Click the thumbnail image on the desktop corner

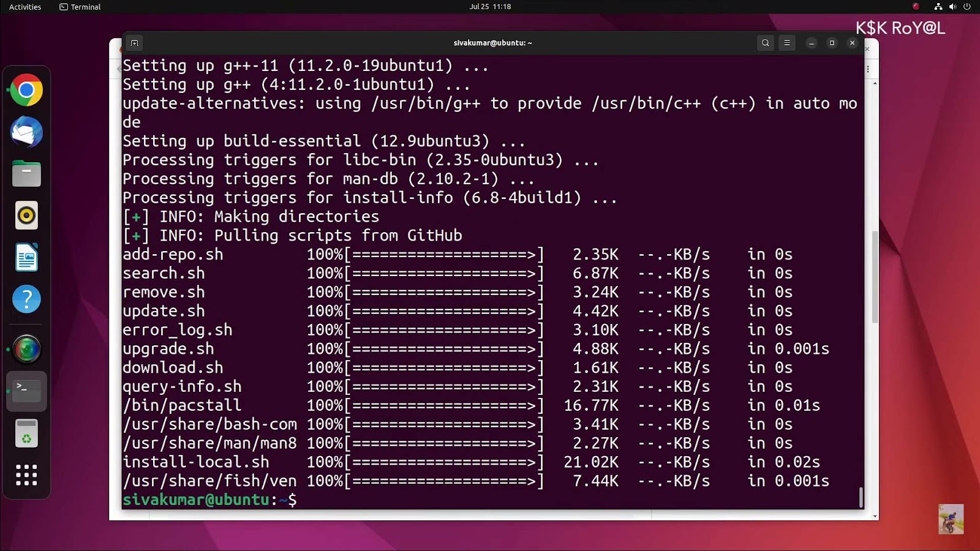tap(951, 519)
